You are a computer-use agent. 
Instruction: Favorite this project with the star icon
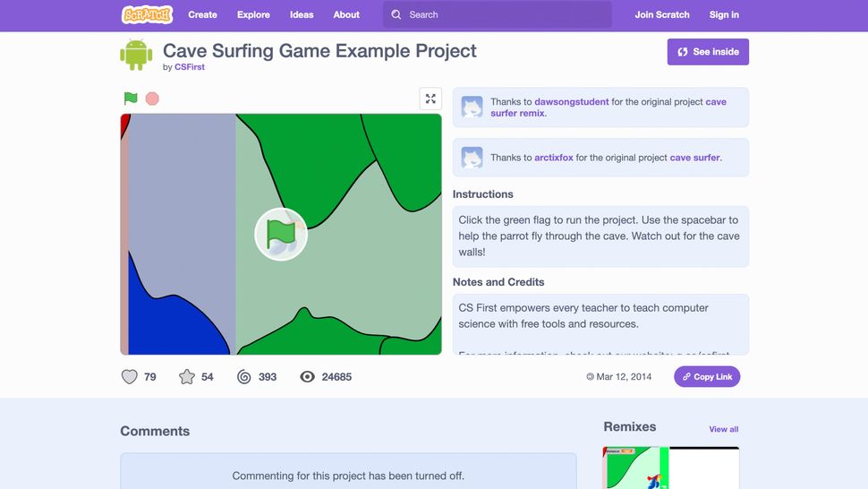(187, 377)
